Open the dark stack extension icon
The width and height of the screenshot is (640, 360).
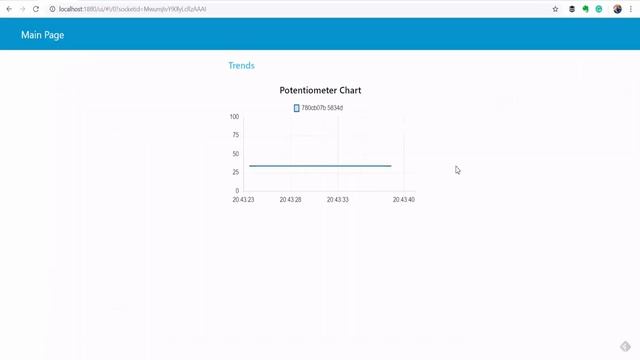(x=572, y=9)
